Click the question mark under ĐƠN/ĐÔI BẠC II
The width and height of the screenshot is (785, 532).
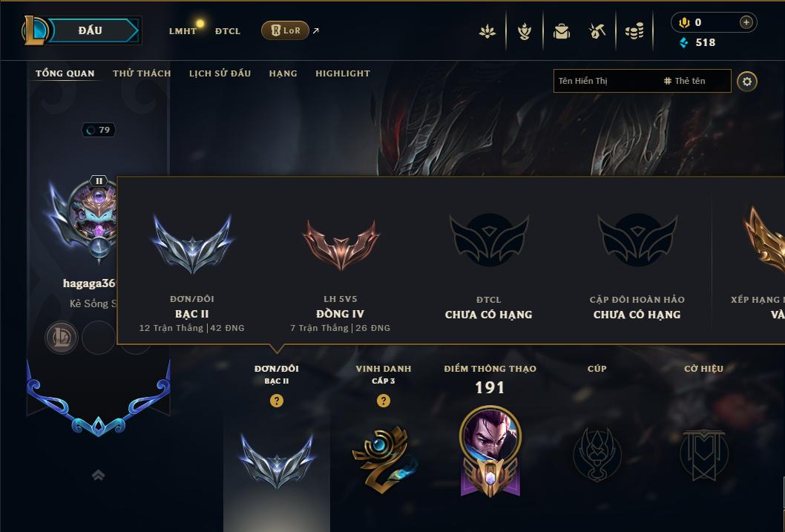[276, 401]
